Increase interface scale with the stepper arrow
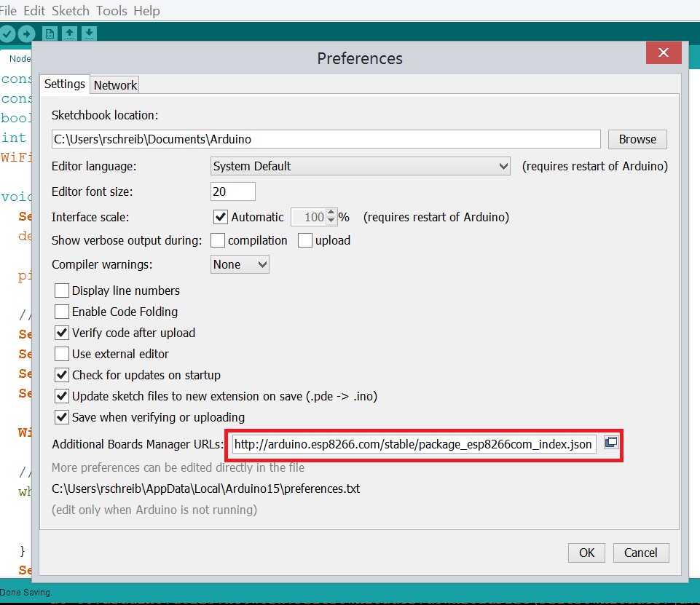 (x=331, y=213)
